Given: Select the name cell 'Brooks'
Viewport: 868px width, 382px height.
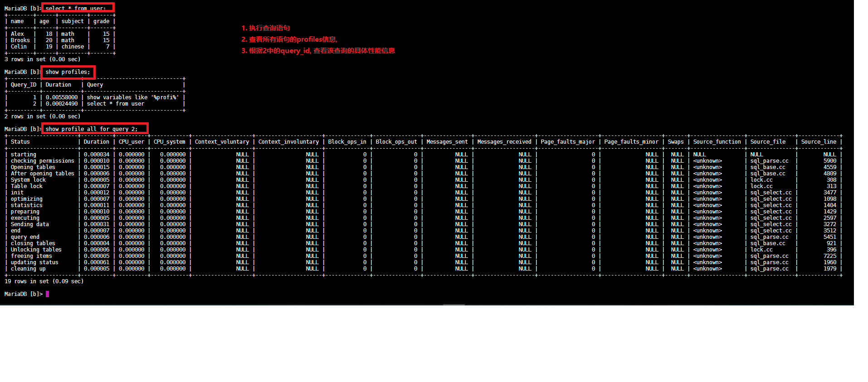Looking at the screenshot, I should click(x=20, y=40).
